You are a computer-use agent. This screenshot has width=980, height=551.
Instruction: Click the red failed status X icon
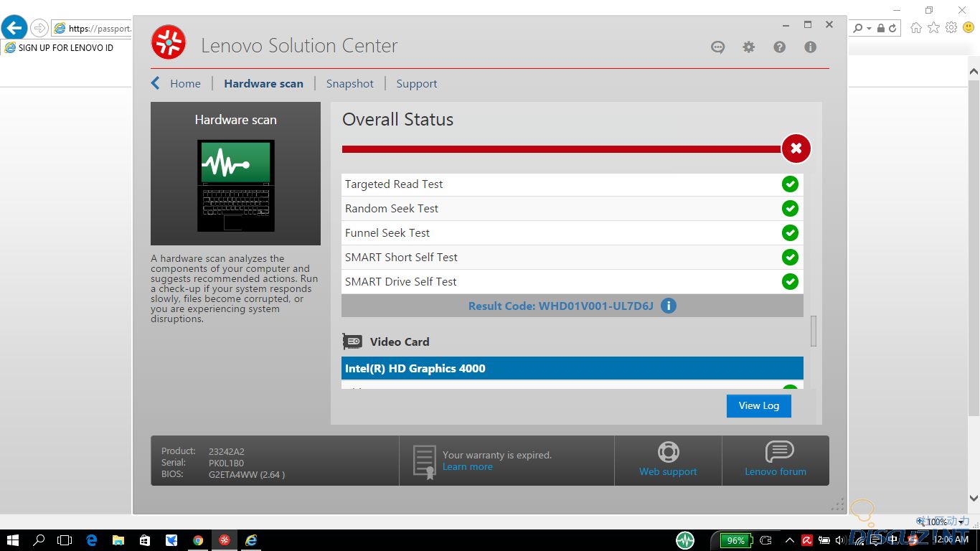point(796,149)
